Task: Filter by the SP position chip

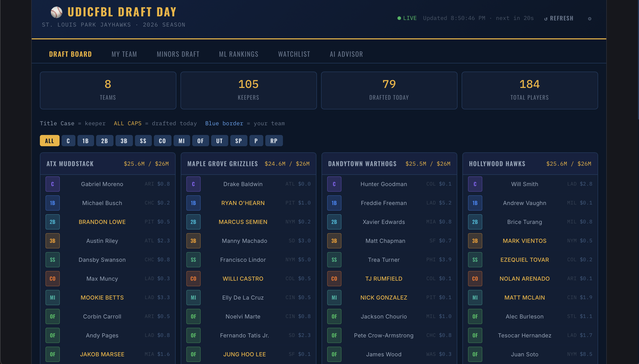Action: coord(239,141)
